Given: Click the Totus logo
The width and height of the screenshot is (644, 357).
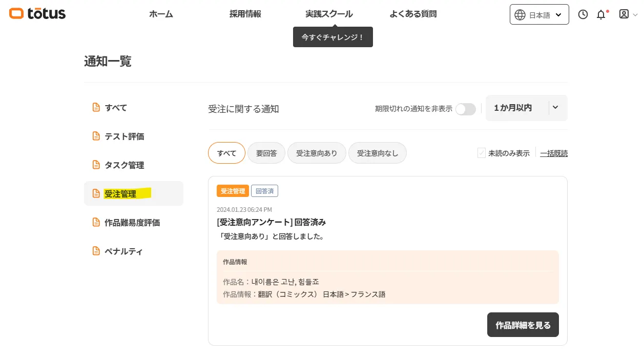Looking at the screenshot, I should pyautogui.click(x=37, y=14).
